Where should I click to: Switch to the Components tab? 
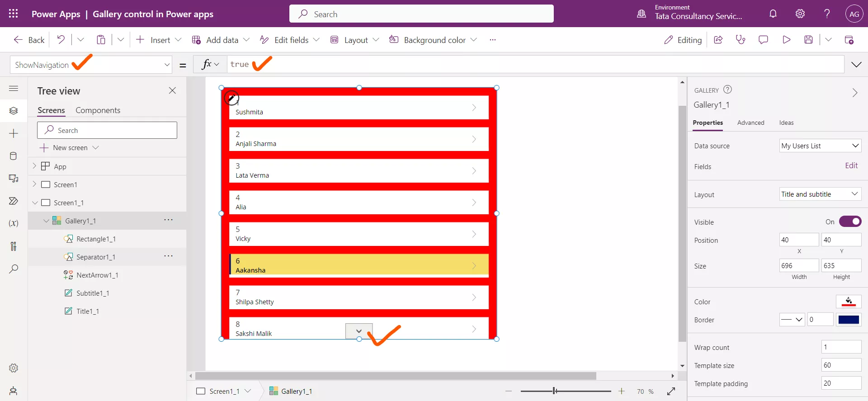tap(98, 110)
